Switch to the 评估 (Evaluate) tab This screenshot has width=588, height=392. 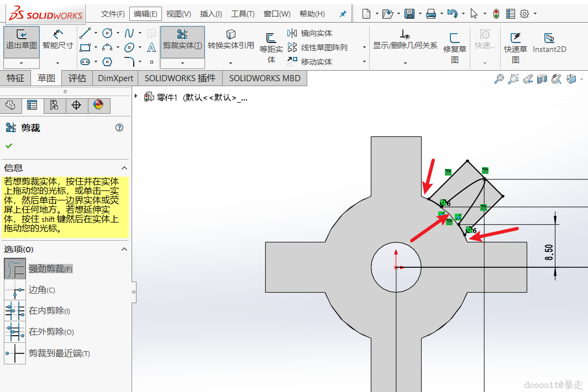77,78
